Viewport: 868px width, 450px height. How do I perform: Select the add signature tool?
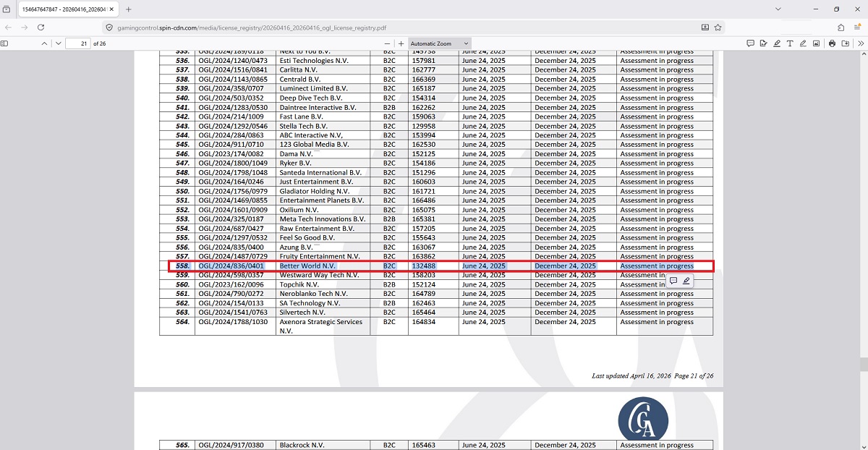tap(763, 43)
